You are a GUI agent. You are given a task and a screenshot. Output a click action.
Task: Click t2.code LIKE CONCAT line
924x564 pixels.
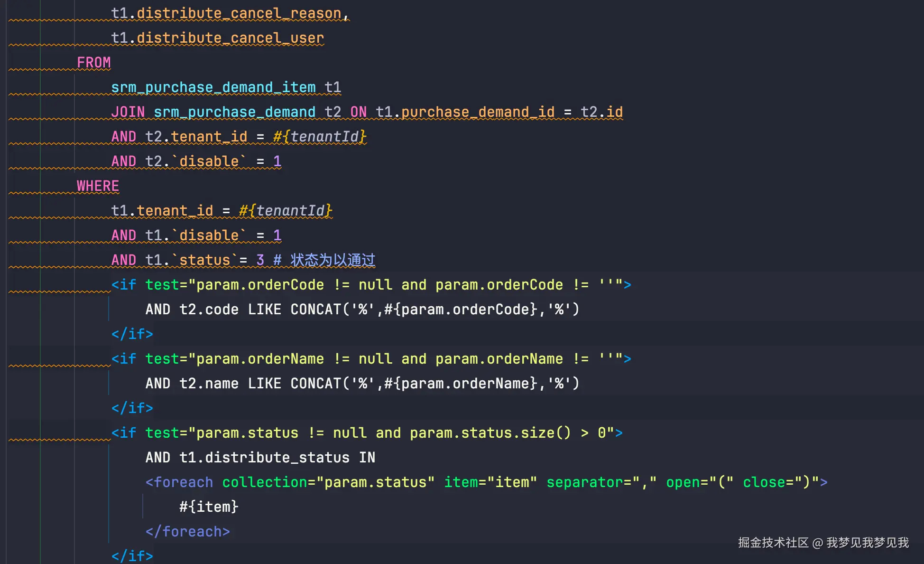362,310
